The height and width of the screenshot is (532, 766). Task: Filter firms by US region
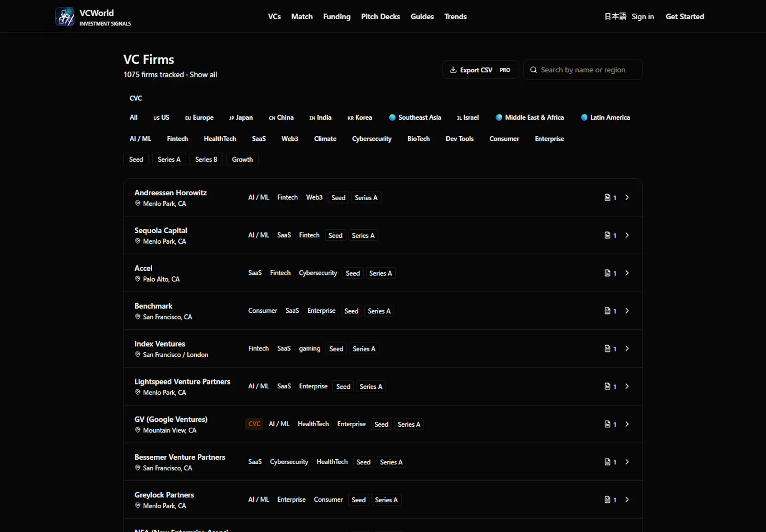pyautogui.click(x=161, y=117)
